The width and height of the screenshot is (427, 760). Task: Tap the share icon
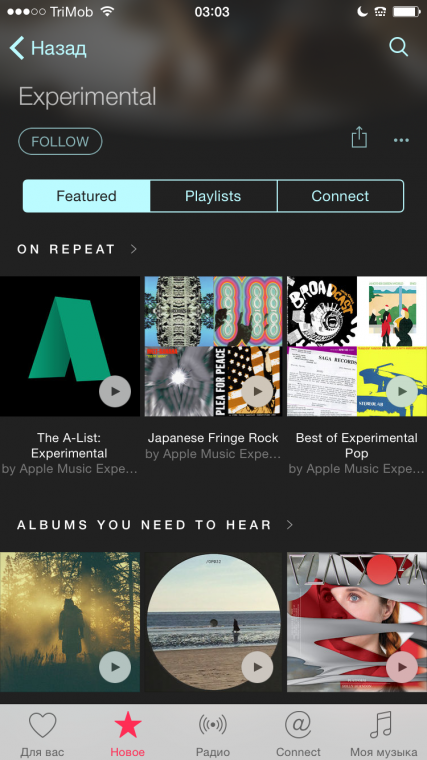pos(359,137)
